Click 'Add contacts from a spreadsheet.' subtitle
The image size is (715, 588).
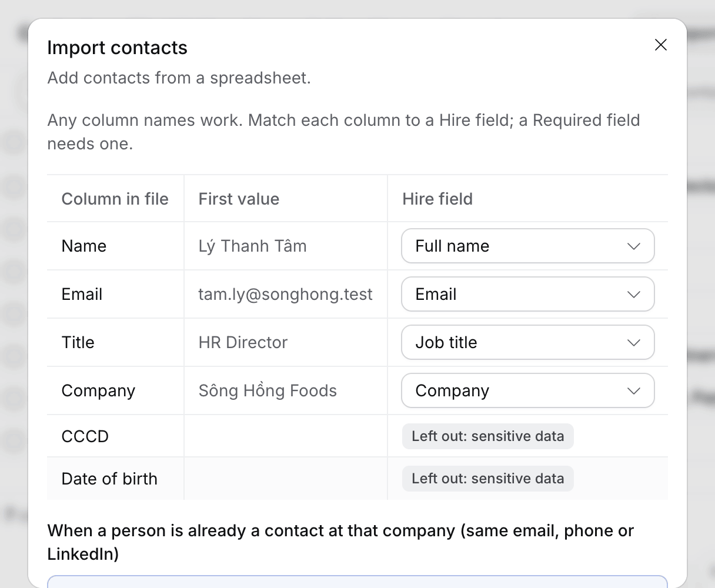179,78
